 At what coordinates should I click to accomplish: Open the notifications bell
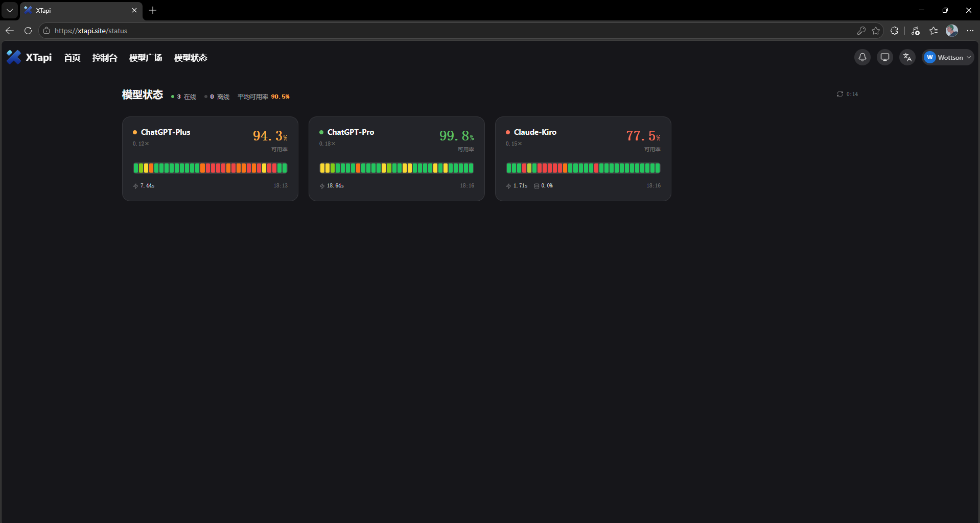(x=862, y=57)
